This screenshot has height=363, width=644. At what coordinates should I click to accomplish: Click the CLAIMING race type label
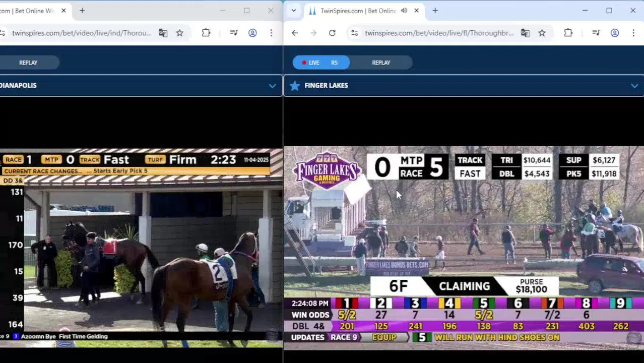point(464,286)
